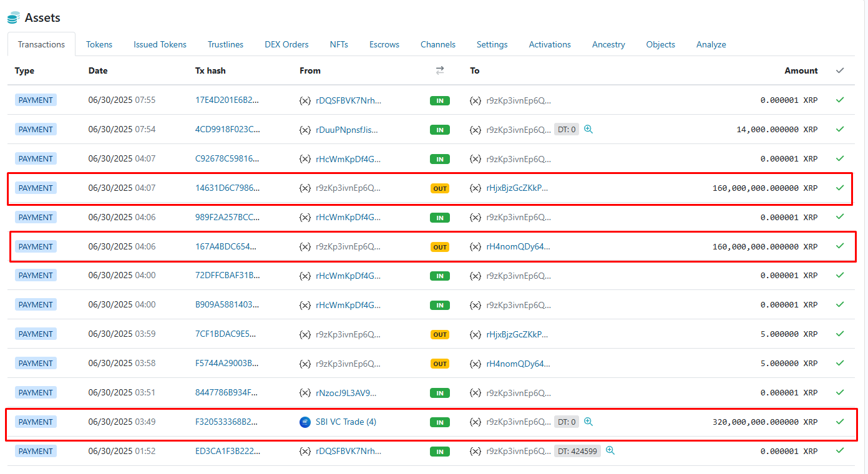Open the magnifier beside DT: 424599

[610, 450]
